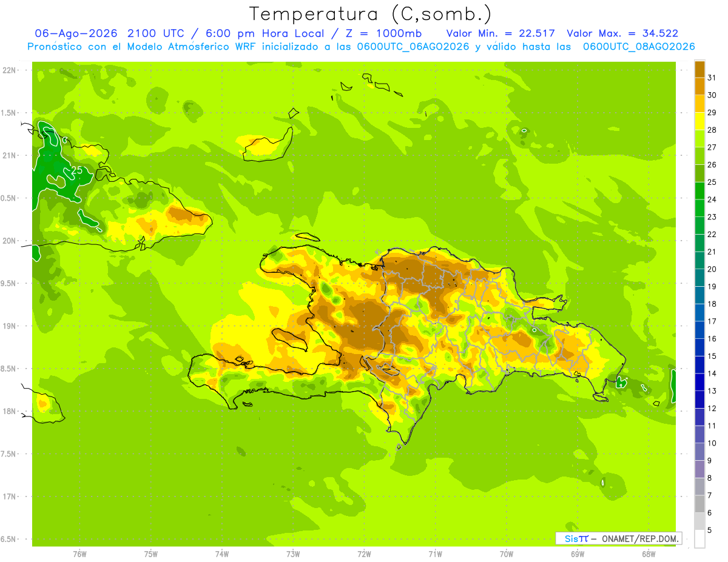The height and width of the screenshot is (562, 728).
Task: Click the color bar label "14"
Action: tap(712, 373)
